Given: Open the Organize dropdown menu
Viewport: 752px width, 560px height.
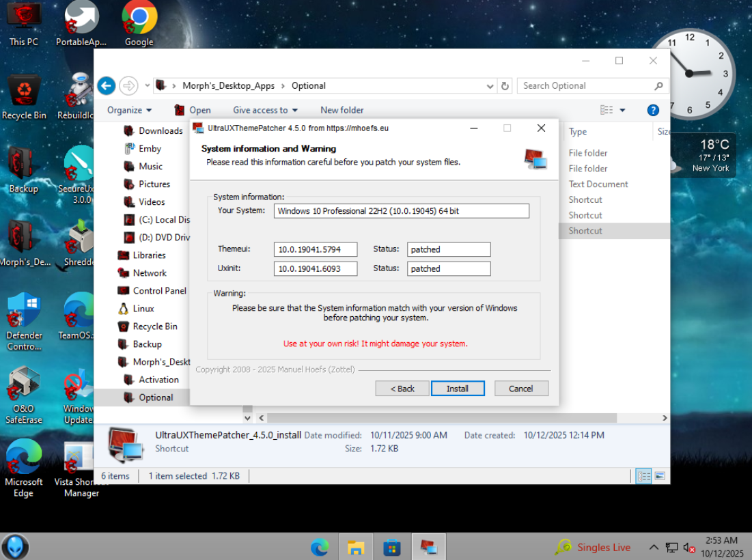Looking at the screenshot, I should pyautogui.click(x=130, y=110).
